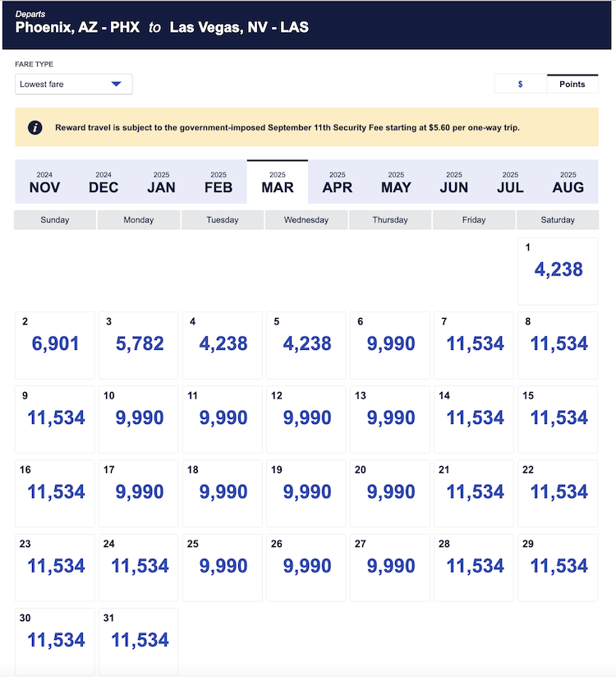Image resolution: width=616 pixels, height=677 pixels.
Task: Open the JUL 2025 month tab
Action: [510, 182]
